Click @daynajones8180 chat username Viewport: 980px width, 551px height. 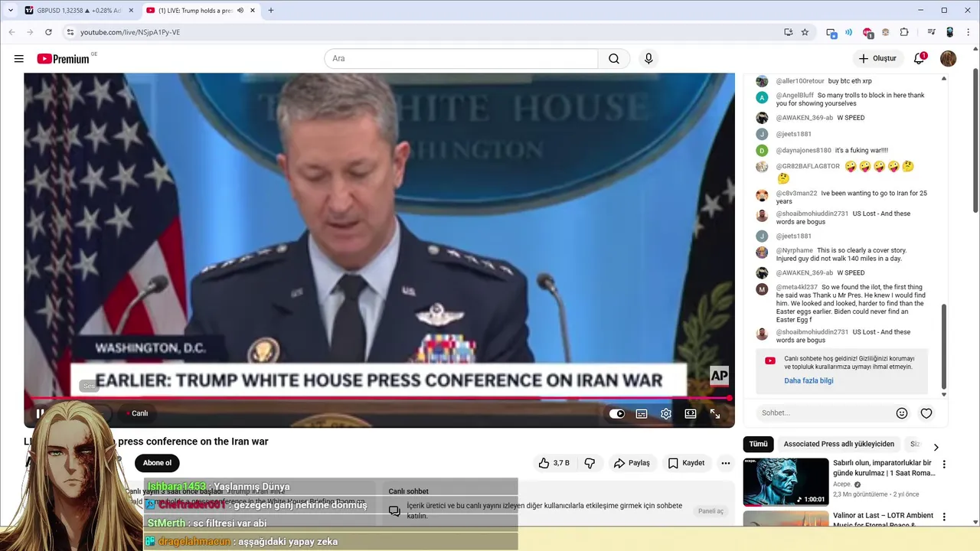(x=803, y=151)
